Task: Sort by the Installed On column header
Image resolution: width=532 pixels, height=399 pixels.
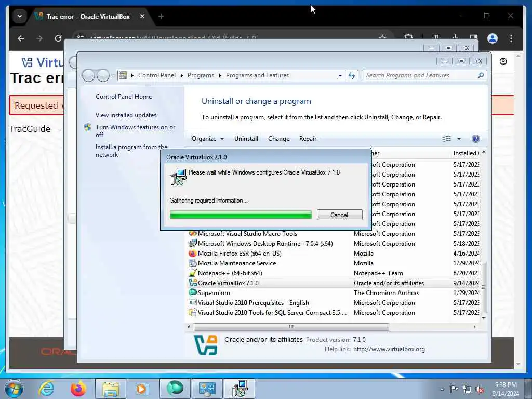Action: tap(466, 153)
